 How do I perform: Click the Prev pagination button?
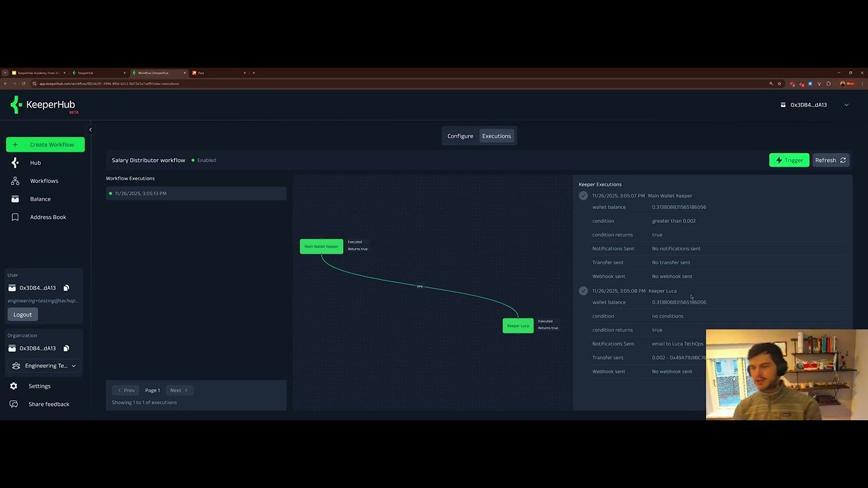[x=126, y=390]
